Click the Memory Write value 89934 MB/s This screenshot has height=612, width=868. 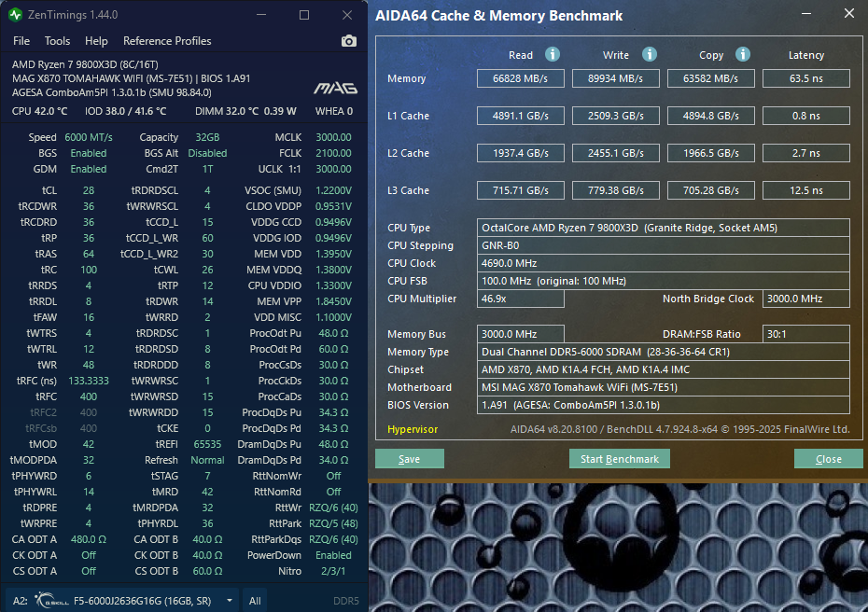tap(616, 78)
